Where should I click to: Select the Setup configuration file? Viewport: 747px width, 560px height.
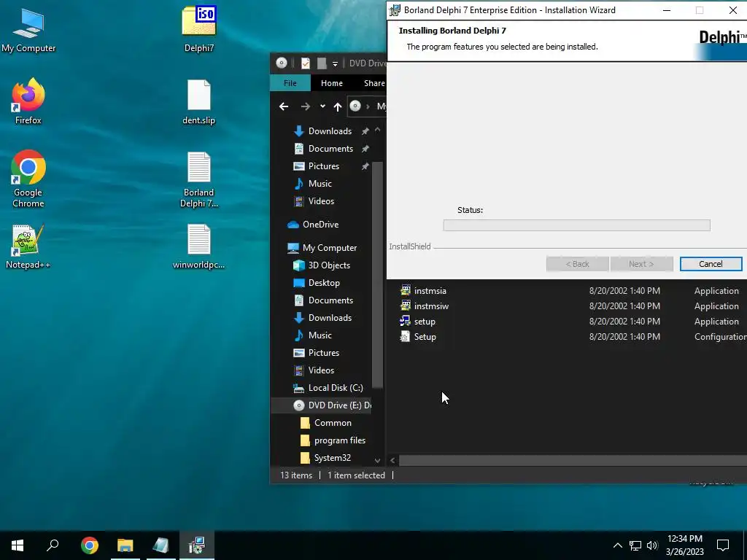click(425, 337)
